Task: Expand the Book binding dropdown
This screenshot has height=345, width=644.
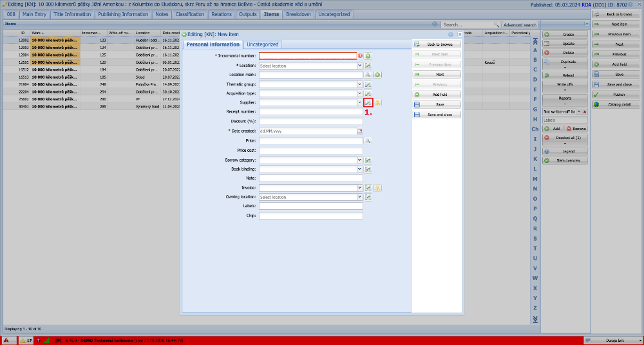Action: coord(360,169)
